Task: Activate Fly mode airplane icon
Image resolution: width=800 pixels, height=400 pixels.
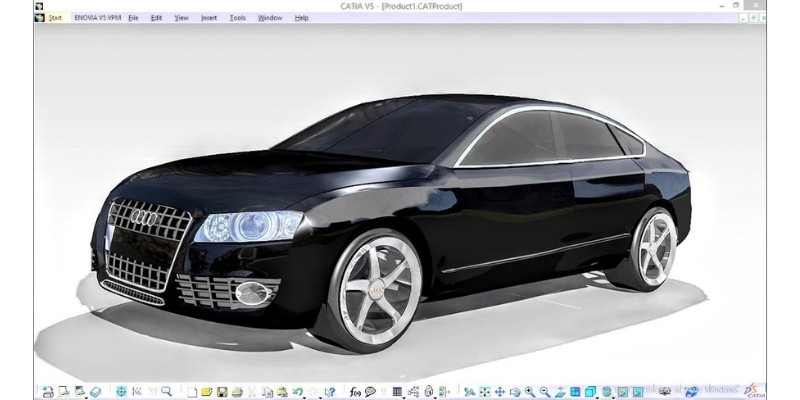Action: pos(470,392)
